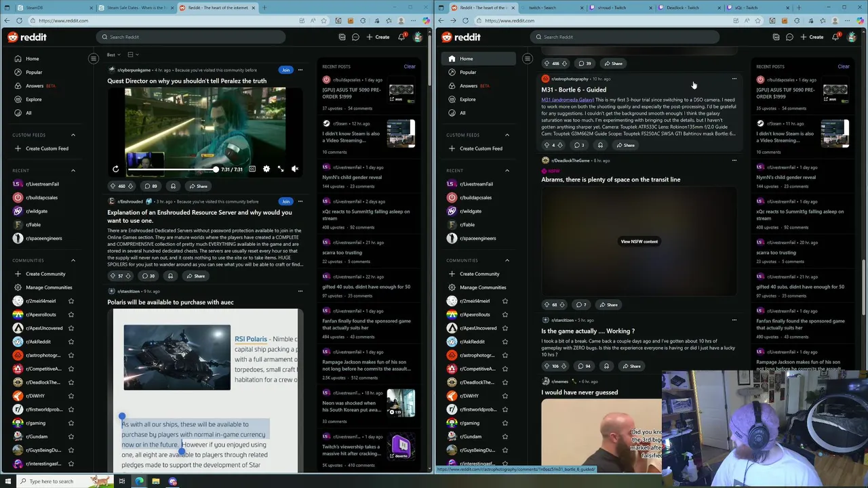Create a post in right window header
The height and width of the screenshot is (488, 868).
pyautogui.click(x=812, y=37)
